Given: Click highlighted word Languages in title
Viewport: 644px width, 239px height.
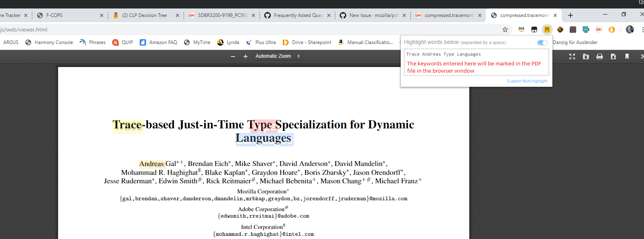Looking at the screenshot, I should 263,138.
